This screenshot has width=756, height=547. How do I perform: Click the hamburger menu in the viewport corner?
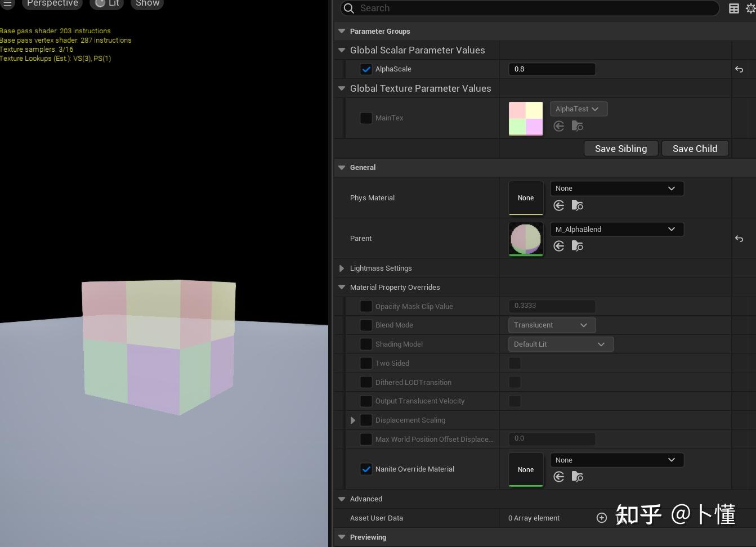7,4
